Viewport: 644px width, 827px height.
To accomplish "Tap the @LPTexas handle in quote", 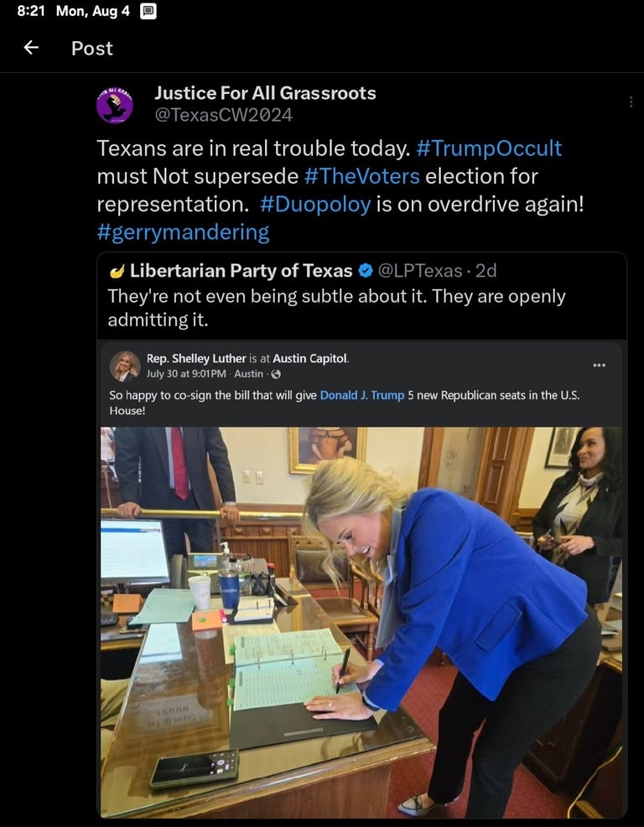I will [x=419, y=271].
